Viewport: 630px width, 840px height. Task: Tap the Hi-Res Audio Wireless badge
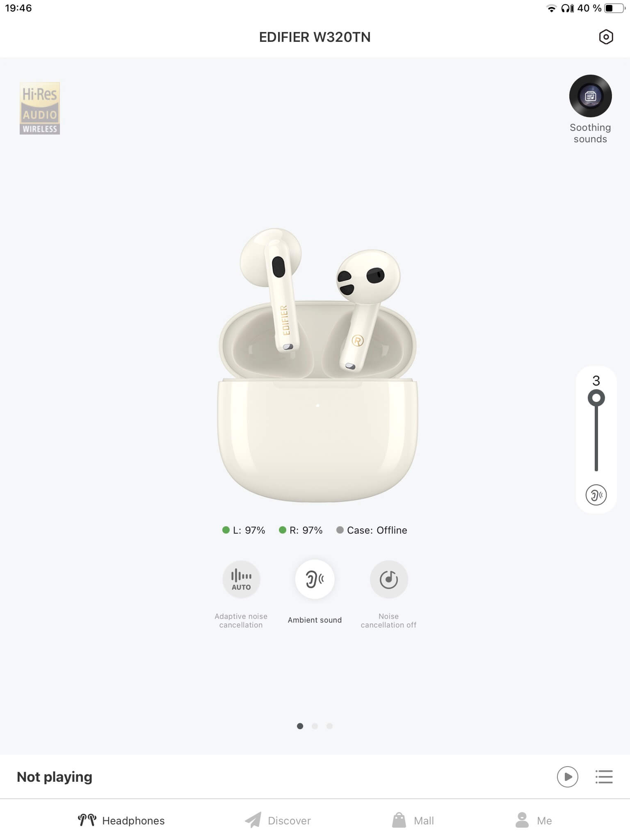[40, 108]
